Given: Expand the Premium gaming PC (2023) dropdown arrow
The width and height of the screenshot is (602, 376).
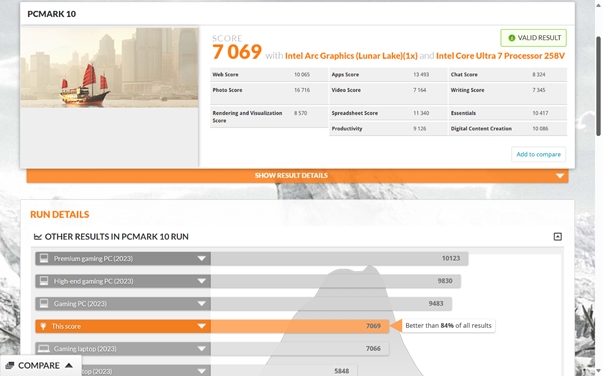Looking at the screenshot, I should 202,258.
